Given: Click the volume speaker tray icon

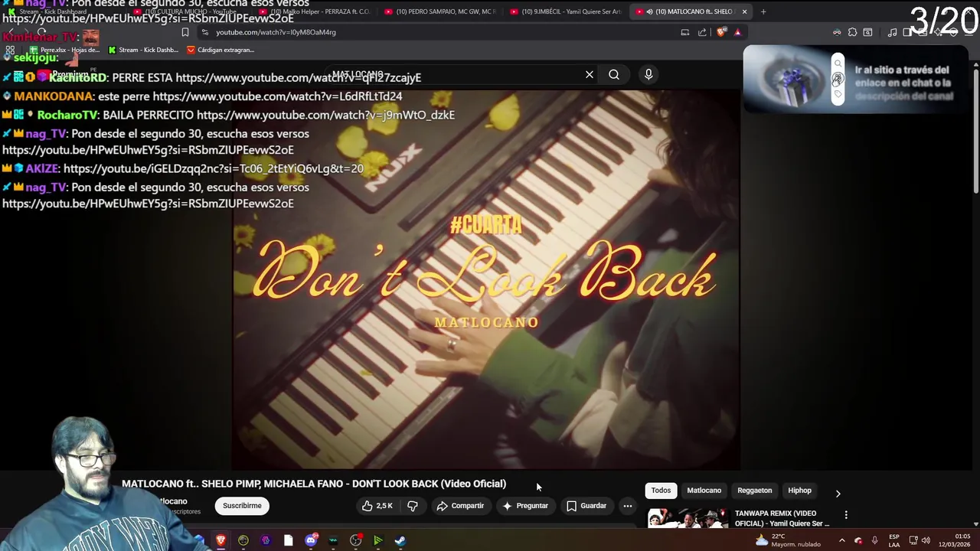Looking at the screenshot, I should tap(926, 540).
